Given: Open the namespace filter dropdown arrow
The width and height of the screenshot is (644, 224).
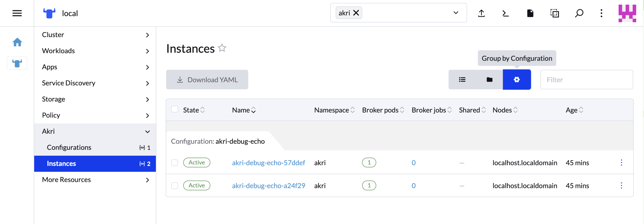Looking at the screenshot, I should point(456,13).
